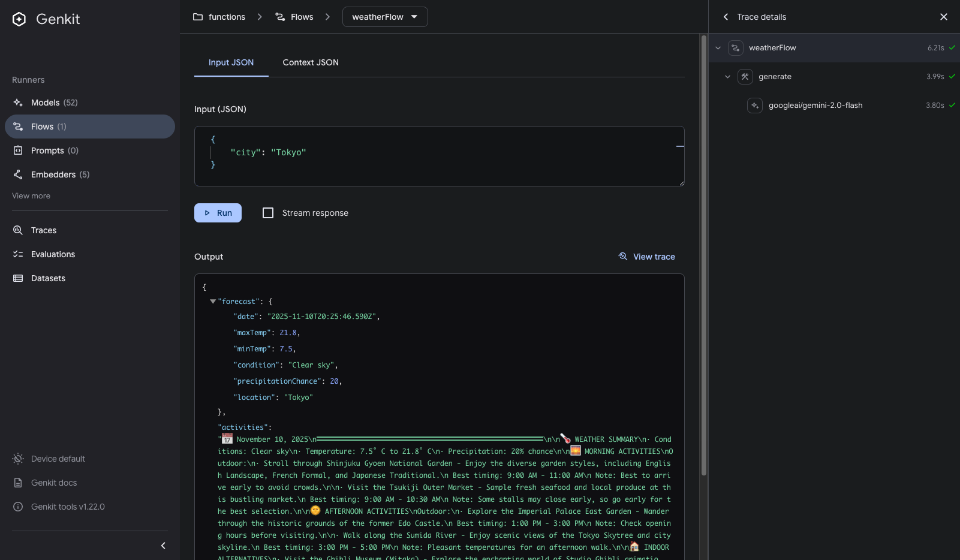Toggle the Device default theme
Viewport: 960px width, 560px height.
(19, 459)
